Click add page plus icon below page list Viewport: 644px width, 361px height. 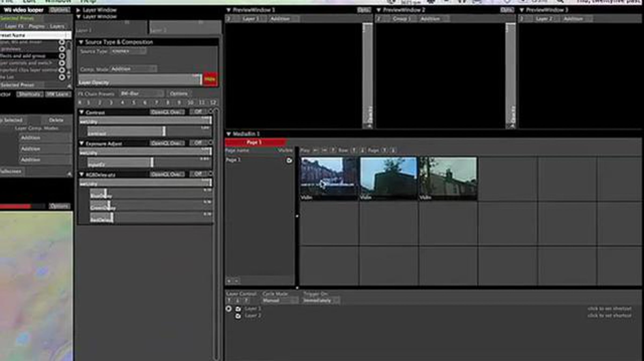[229, 281]
